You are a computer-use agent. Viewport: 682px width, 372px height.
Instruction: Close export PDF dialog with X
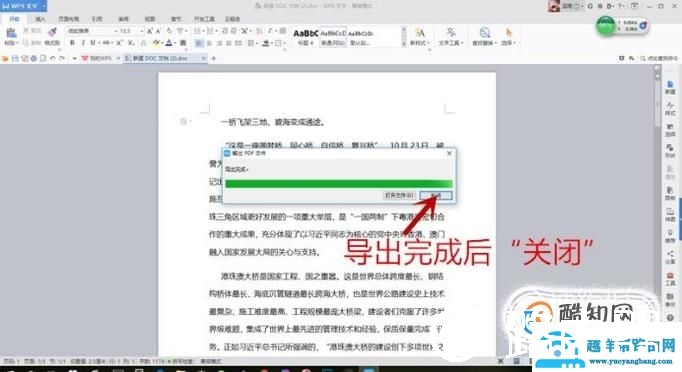pyautogui.click(x=449, y=153)
